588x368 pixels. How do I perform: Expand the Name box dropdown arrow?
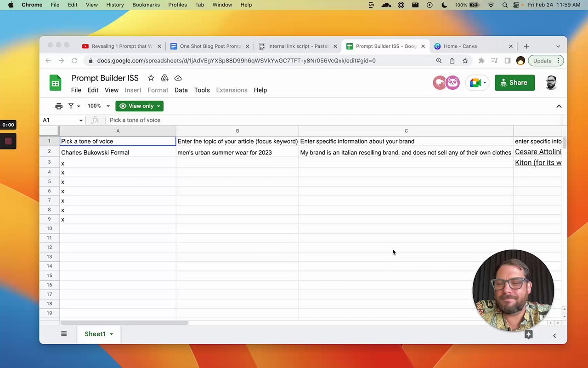(81, 121)
